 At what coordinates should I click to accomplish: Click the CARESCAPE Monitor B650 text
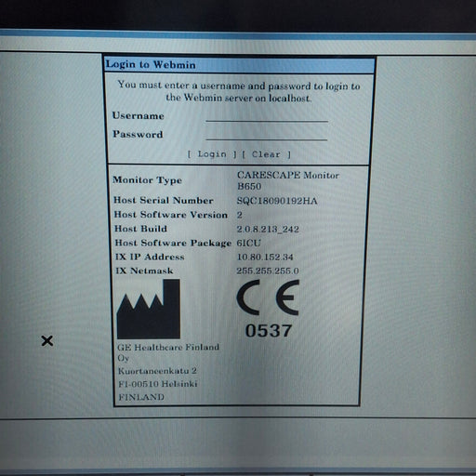click(x=288, y=180)
